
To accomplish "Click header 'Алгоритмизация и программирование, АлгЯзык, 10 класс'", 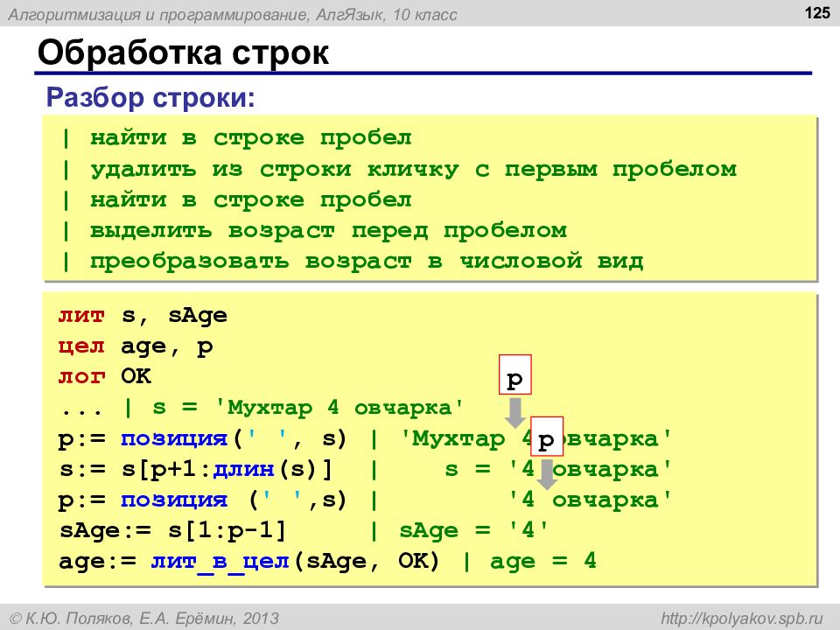I will coord(233,15).
